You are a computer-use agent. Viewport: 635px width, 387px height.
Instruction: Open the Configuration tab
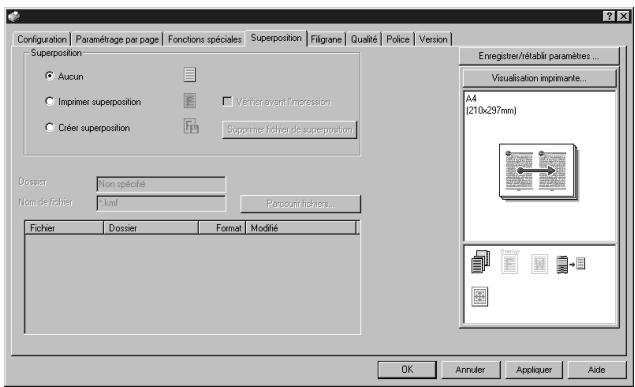coord(42,39)
